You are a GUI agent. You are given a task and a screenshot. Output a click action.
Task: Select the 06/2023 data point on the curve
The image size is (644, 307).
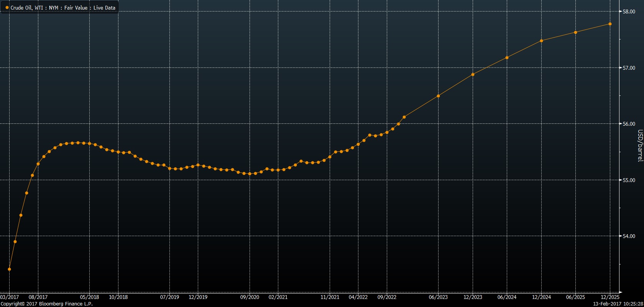pos(438,96)
